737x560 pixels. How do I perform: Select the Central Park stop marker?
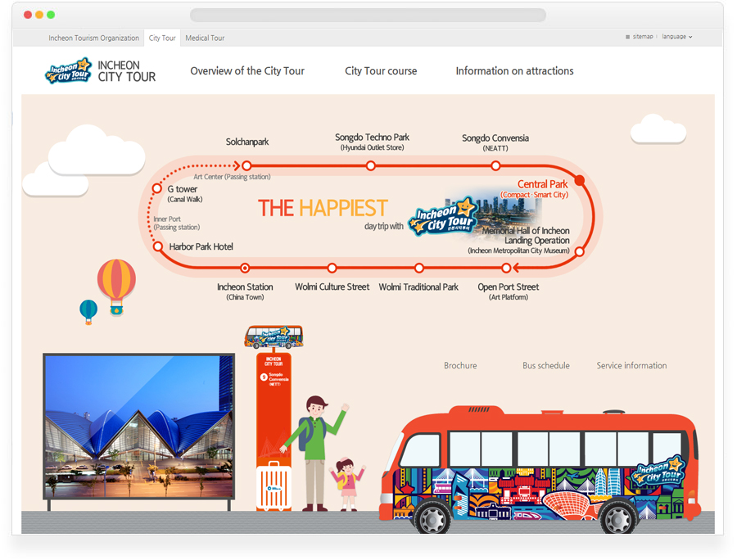[580, 180]
